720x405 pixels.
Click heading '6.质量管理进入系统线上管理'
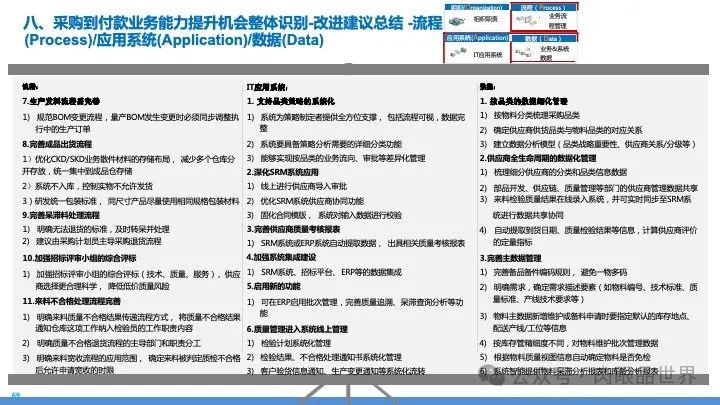[x=297, y=329]
